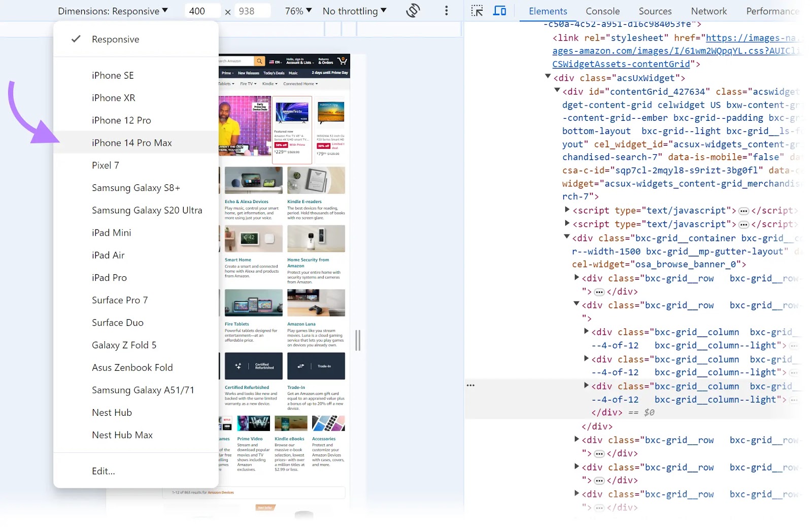
Task: Select iPhone 12 Pro from the device list
Action: click(x=121, y=120)
